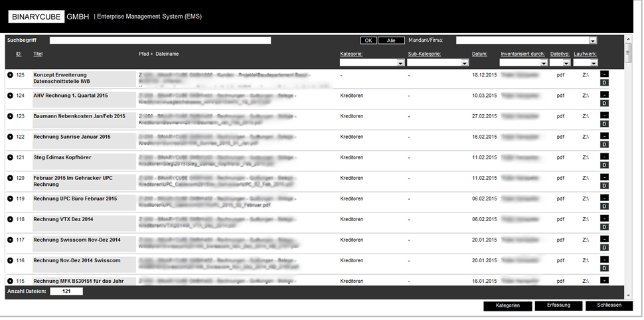644x320 pixels.
Task: Click the scrollbar down arrow
Action: pyautogui.click(x=628, y=295)
